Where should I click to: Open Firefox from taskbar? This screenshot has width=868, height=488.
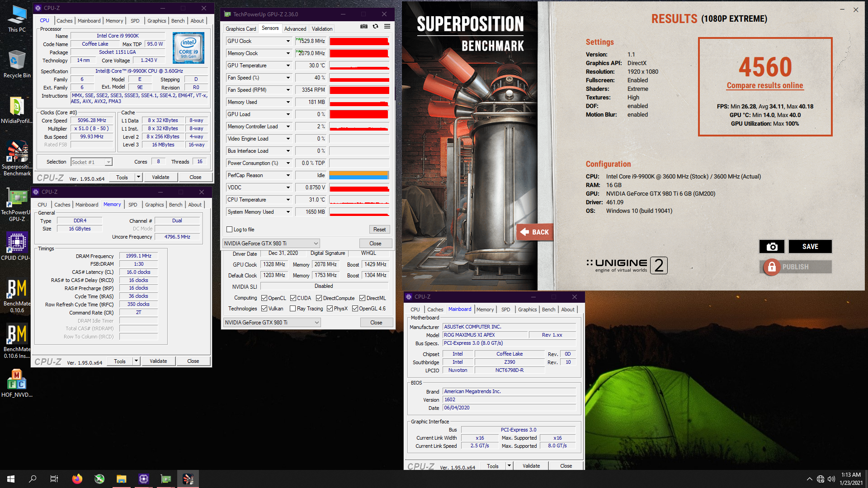[x=77, y=479]
